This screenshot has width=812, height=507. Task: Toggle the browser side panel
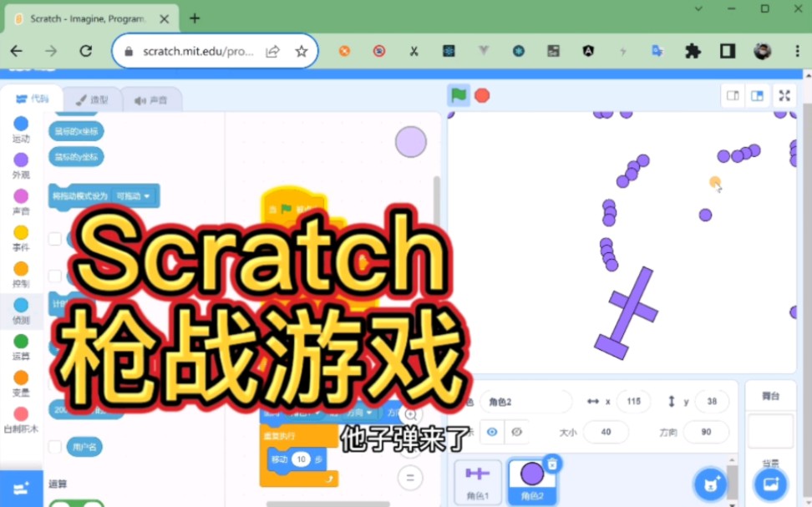[727, 51]
